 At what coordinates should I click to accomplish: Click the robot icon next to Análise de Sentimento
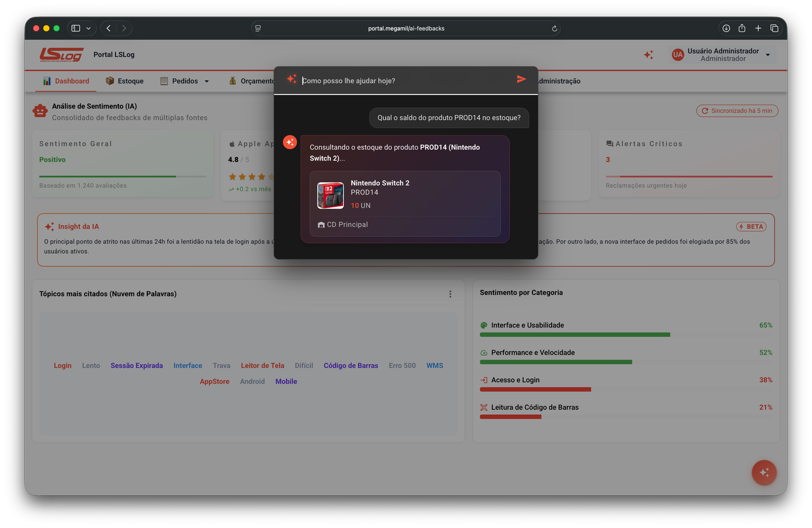(x=40, y=111)
